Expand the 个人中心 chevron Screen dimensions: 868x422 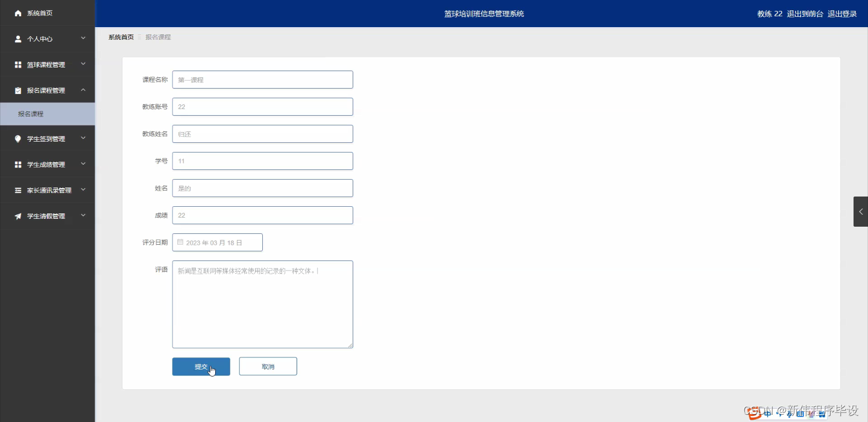point(83,39)
